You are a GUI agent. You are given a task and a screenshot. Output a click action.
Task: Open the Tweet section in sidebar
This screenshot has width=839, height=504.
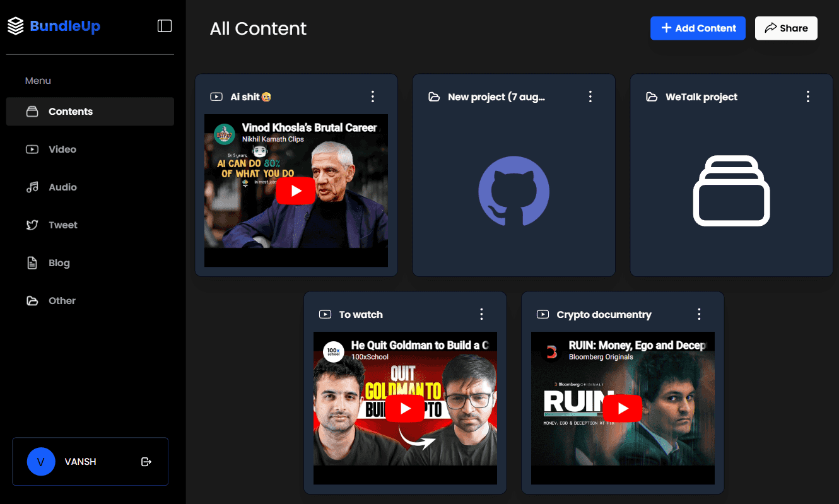[x=90, y=225]
